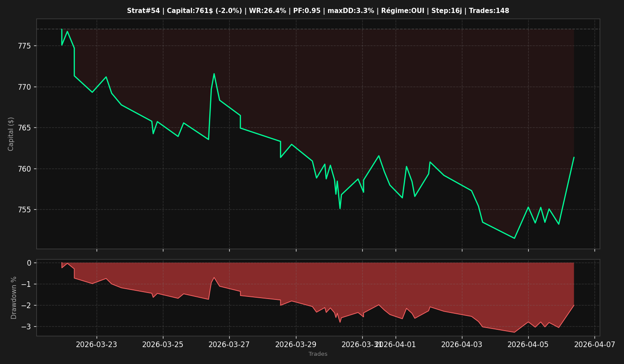Click the 755 capital axis tick label
The width and height of the screenshot is (624, 364).
[26, 210]
